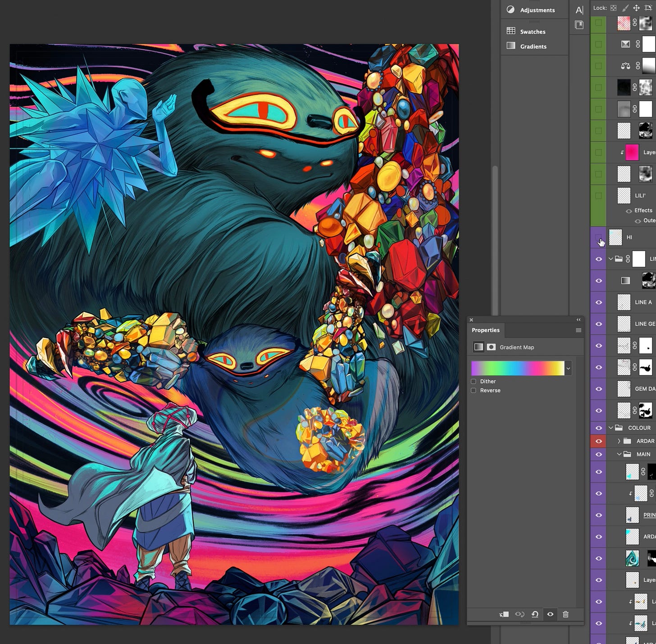Enable the Reverse checkbox
The width and height of the screenshot is (656, 644).
pos(474,390)
